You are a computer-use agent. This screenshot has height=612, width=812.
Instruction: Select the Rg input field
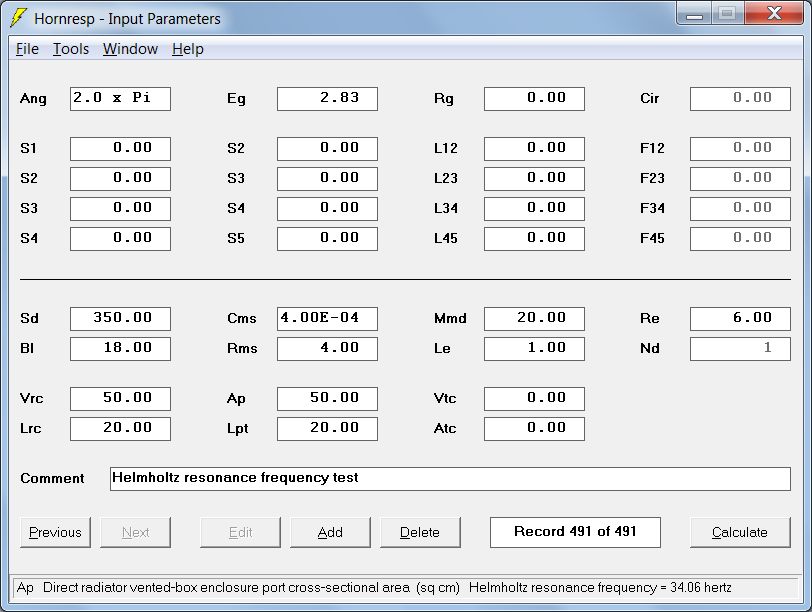point(534,99)
